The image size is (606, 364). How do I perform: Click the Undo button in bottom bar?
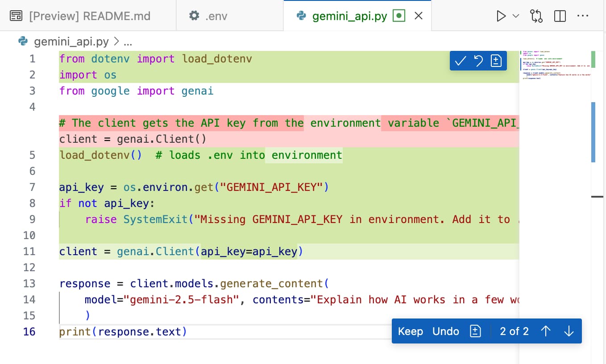tap(445, 331)
